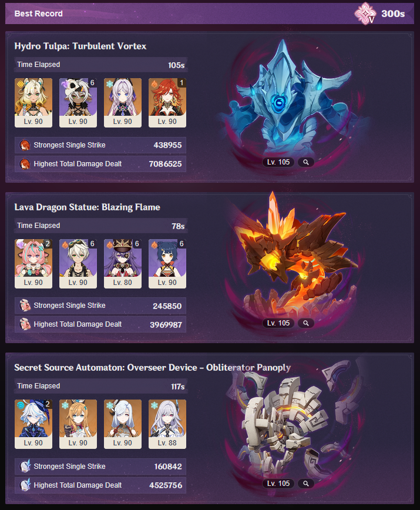Click the magnifier icon under Secret Source Automaton

point(305,484)
